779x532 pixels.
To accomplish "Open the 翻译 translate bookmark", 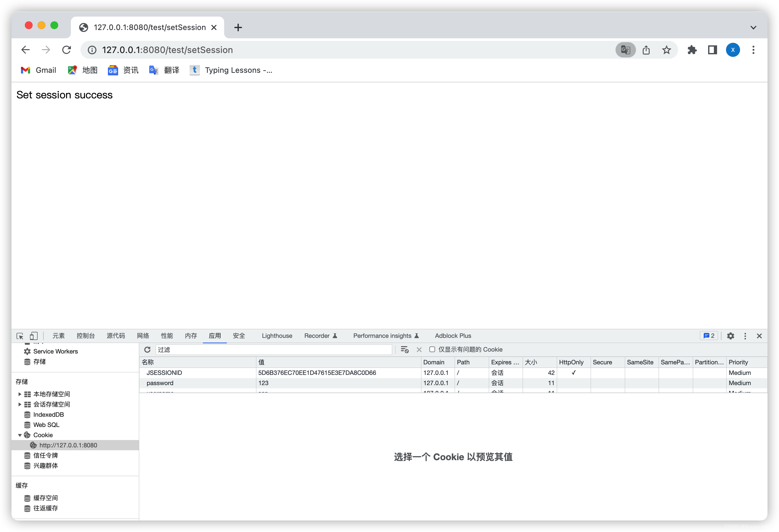I will tap(164, 70).
